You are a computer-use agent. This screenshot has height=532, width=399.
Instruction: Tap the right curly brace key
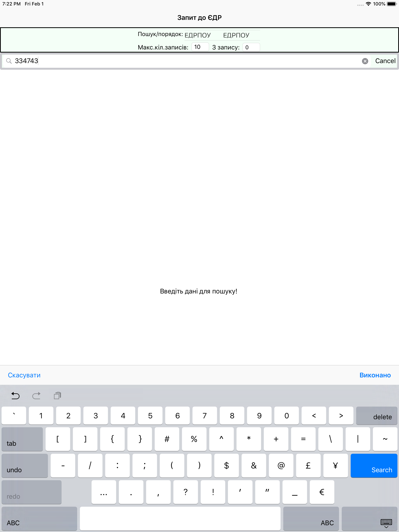pos(139,439)
